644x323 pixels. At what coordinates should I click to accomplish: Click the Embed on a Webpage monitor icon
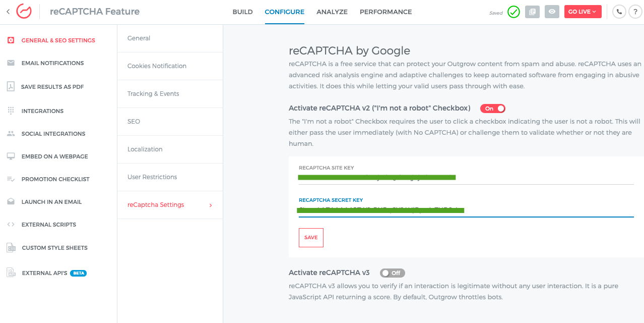[11, 156]
